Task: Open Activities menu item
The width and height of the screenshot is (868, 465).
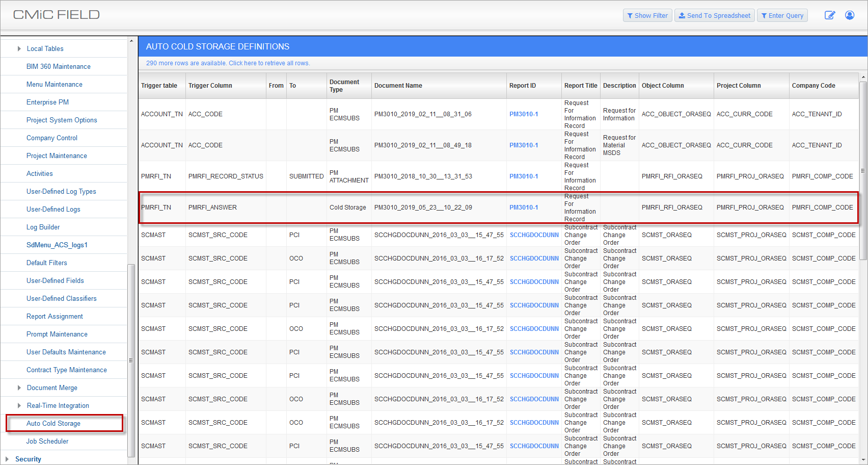Action: pyautogui.click(x=40, y=173)
